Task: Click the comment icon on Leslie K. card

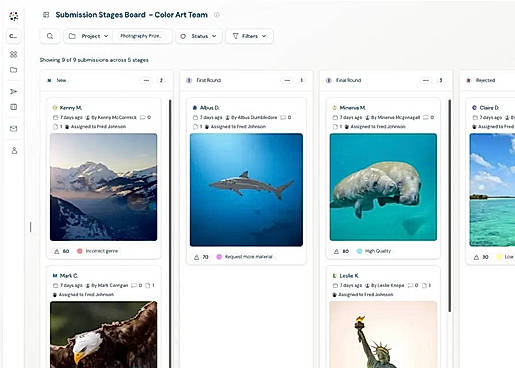Action: click(410, 285)
